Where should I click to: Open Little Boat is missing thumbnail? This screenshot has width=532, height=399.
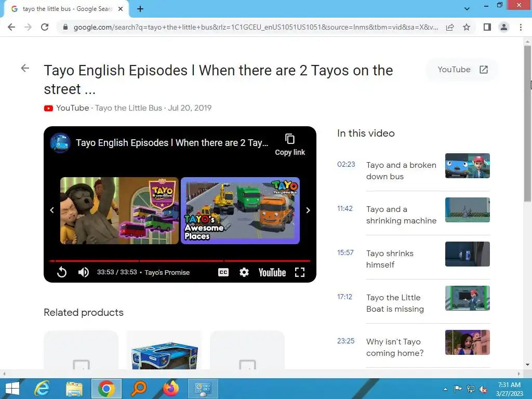click(468, 298)
